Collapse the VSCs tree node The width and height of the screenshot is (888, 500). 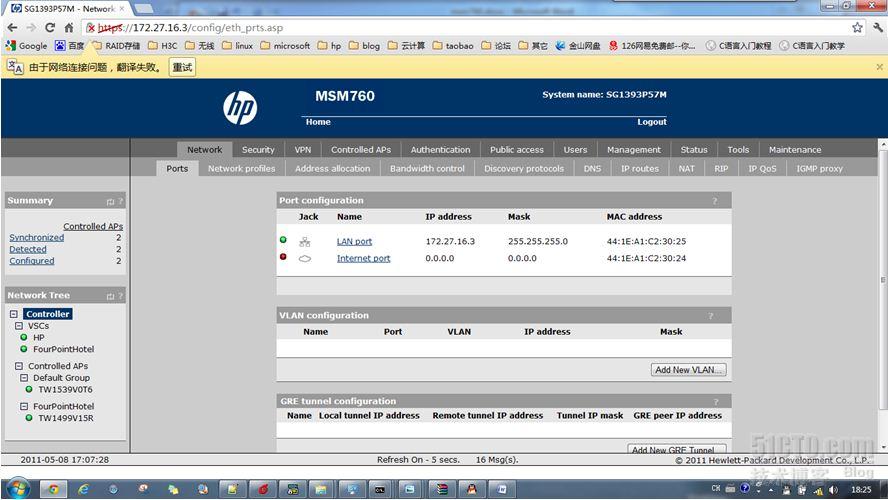tap(19, 326)
